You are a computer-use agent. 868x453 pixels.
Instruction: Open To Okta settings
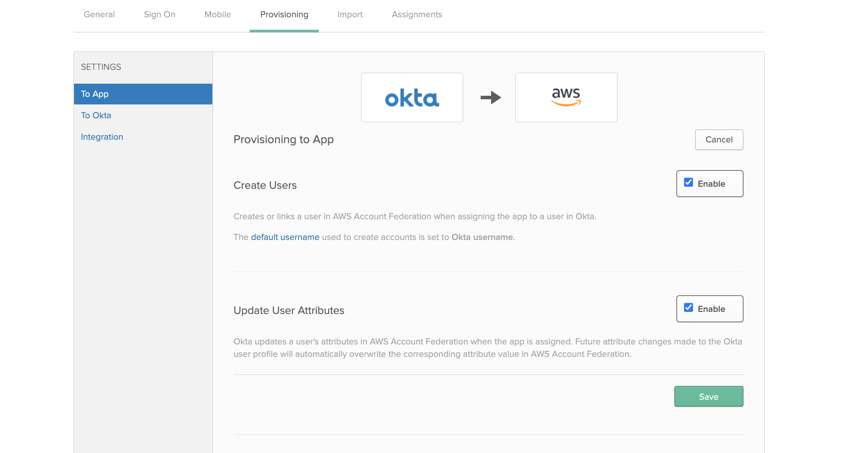[96, 115]
